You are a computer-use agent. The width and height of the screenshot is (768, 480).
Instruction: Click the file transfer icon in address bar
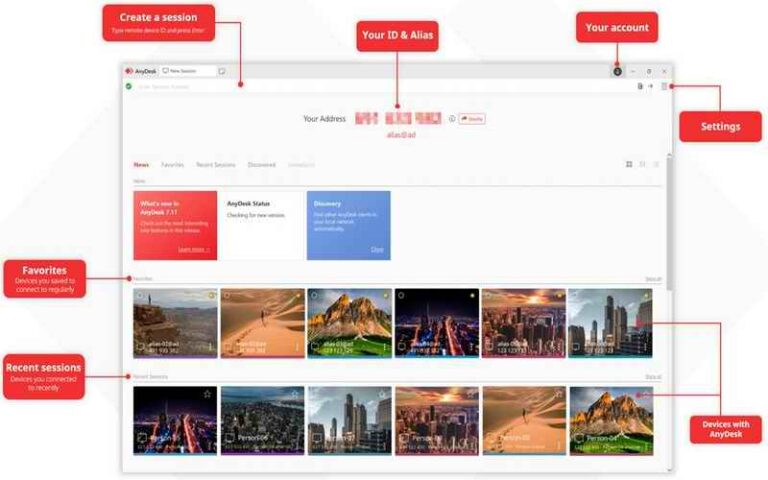click(x=640, y=86)
